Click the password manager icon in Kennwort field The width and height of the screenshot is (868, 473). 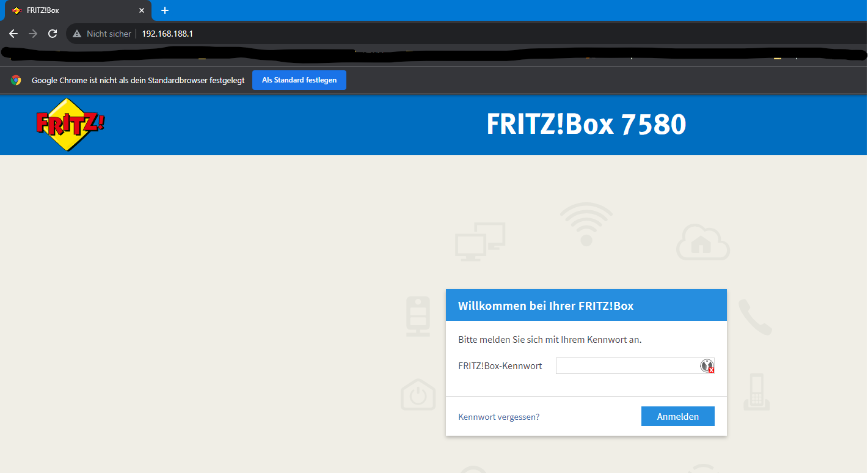point(707,366)
